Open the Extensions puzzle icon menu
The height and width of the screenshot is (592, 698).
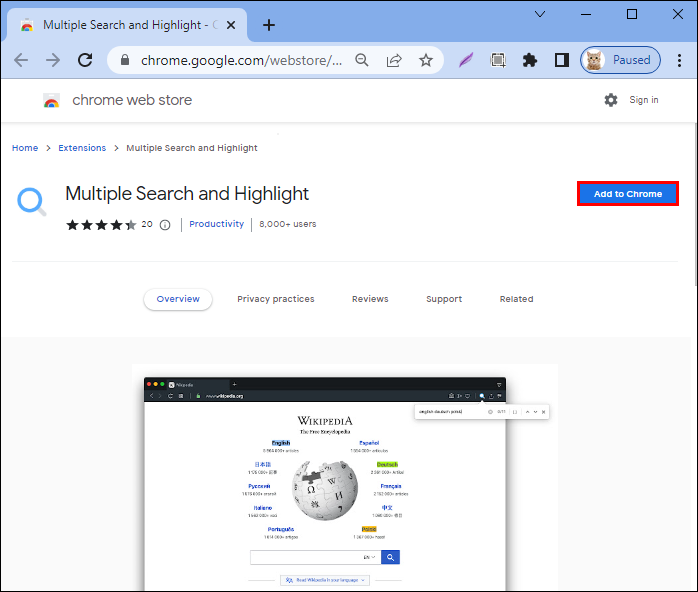(530, 60)
